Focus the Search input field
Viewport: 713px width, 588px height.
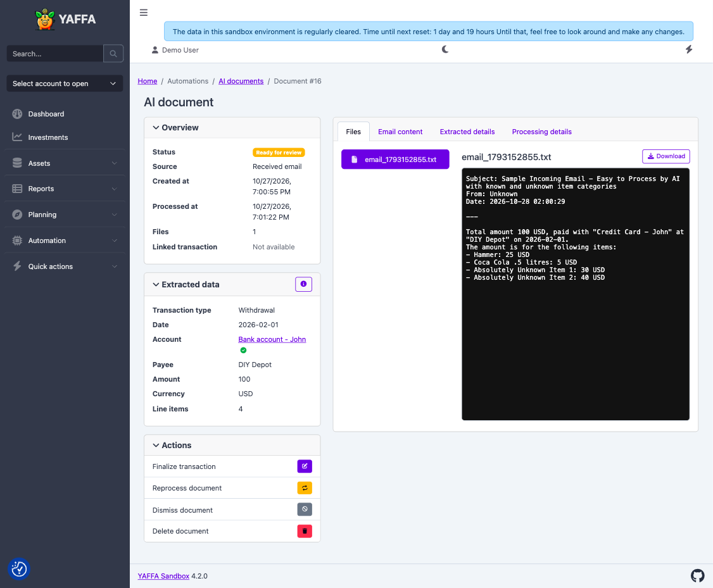pyautogui.click(x=55, y=54)
